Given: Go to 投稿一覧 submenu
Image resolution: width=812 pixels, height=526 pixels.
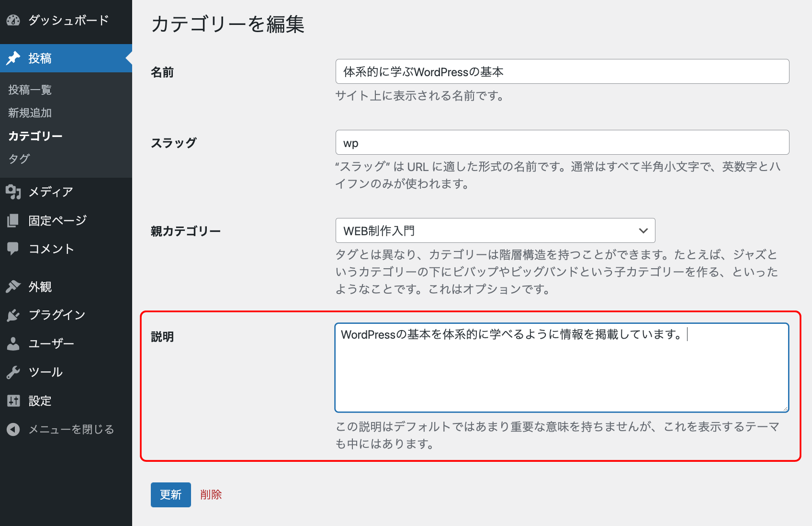Looking at the screenshot, I should pyautogui.click(x=30, y=90).
